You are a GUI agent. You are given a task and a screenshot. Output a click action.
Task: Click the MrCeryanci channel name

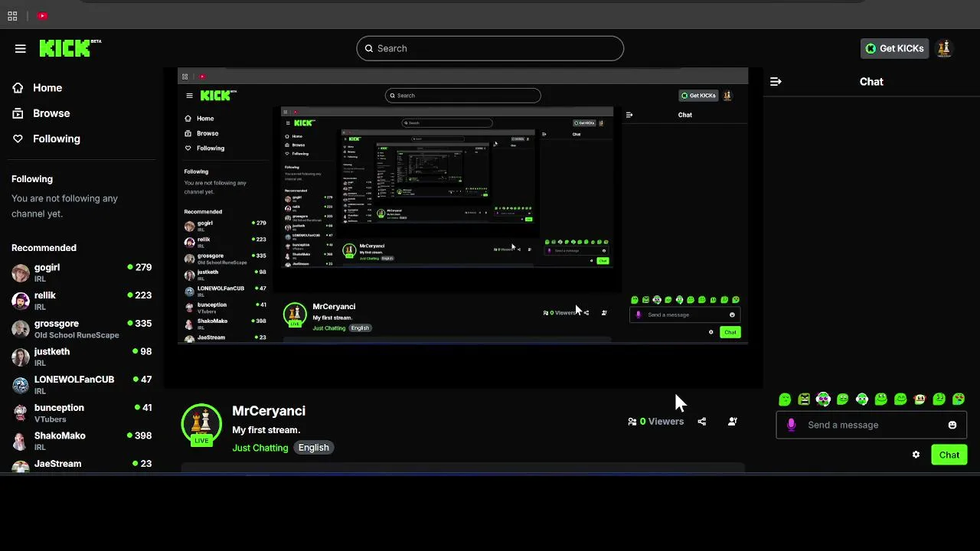tap(269, 411)
